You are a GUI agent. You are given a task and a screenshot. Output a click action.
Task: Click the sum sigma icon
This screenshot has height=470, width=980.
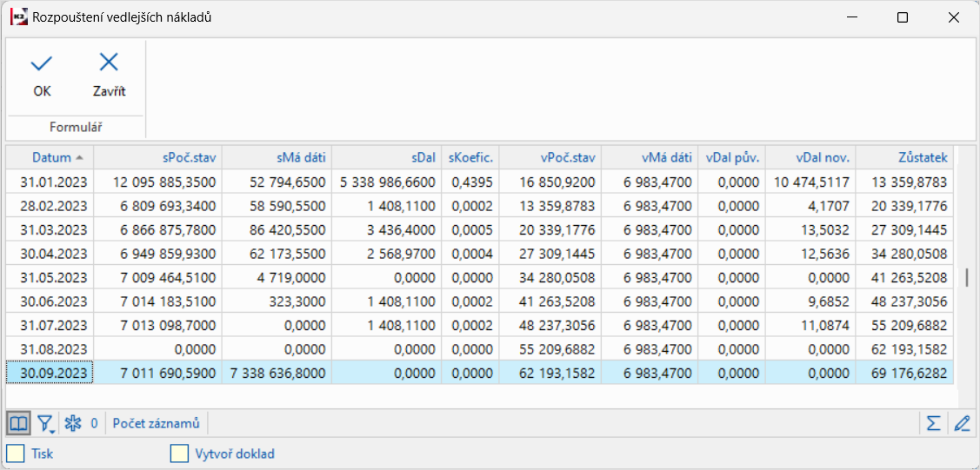pos(933,423)
